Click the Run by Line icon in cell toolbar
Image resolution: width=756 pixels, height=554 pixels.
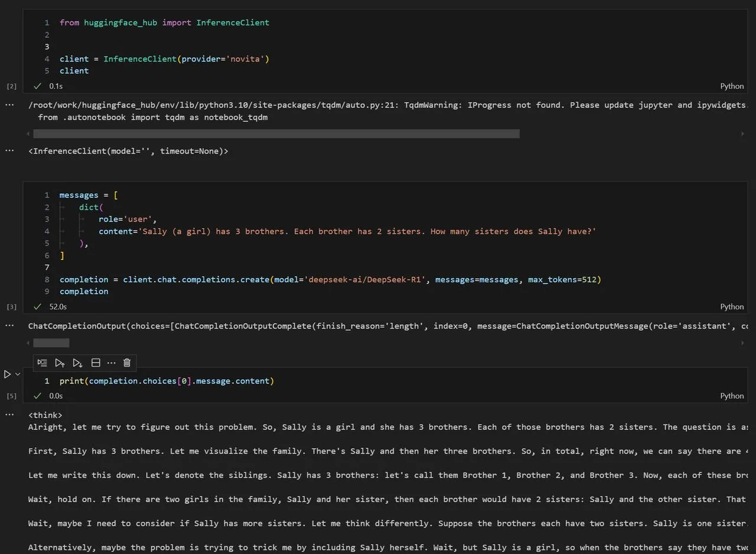point(42,363)
